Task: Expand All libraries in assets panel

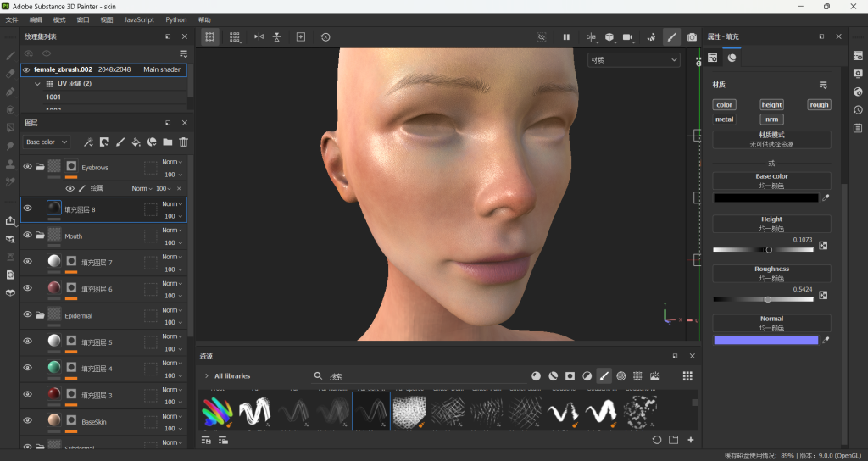Action: tap(207, 375)
